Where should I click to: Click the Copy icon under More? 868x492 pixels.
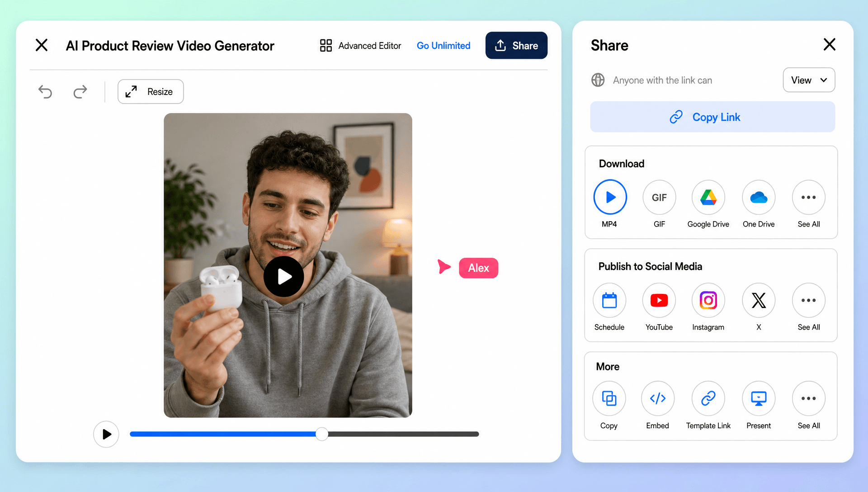609,398
